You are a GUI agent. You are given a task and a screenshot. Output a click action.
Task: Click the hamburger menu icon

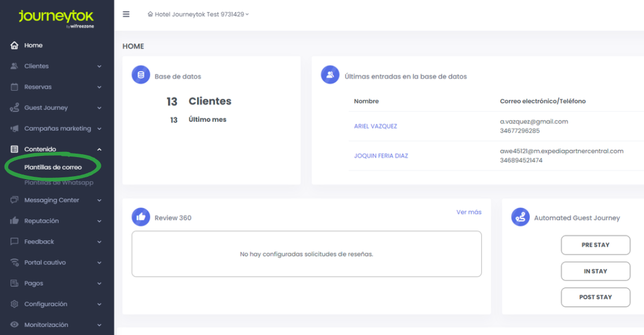tap(126, 14)
